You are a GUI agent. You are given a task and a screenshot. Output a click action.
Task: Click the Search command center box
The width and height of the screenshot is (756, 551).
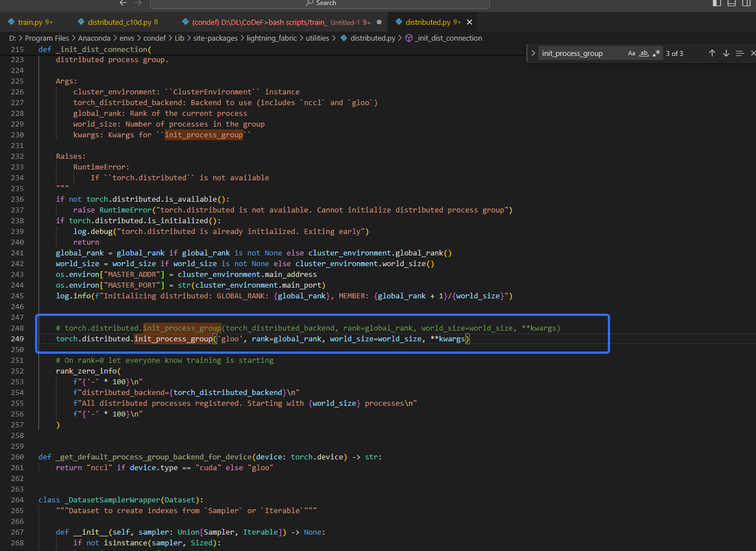click(320, 3)
